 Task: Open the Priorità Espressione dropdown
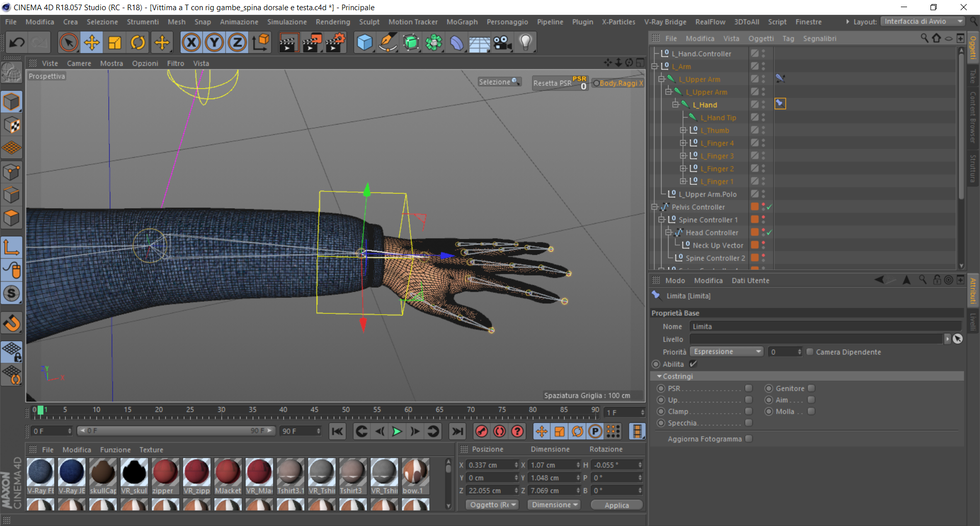click(x=727, y=352)
